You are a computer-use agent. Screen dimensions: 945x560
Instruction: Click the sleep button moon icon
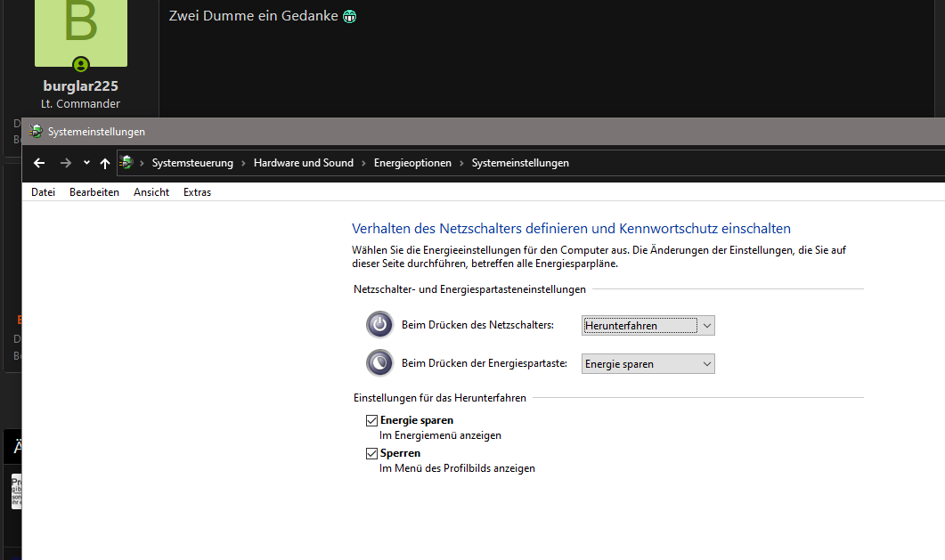tap(379, 363)
